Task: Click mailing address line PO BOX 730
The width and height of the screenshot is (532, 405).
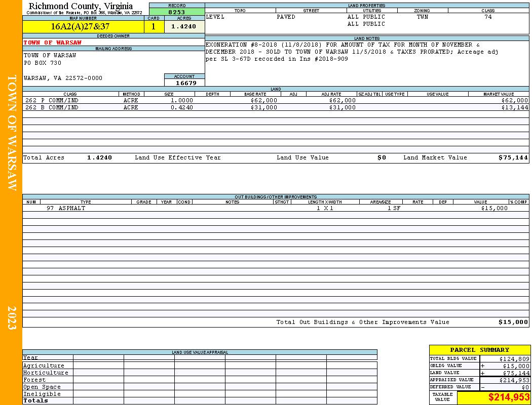Action: (43, 63)
